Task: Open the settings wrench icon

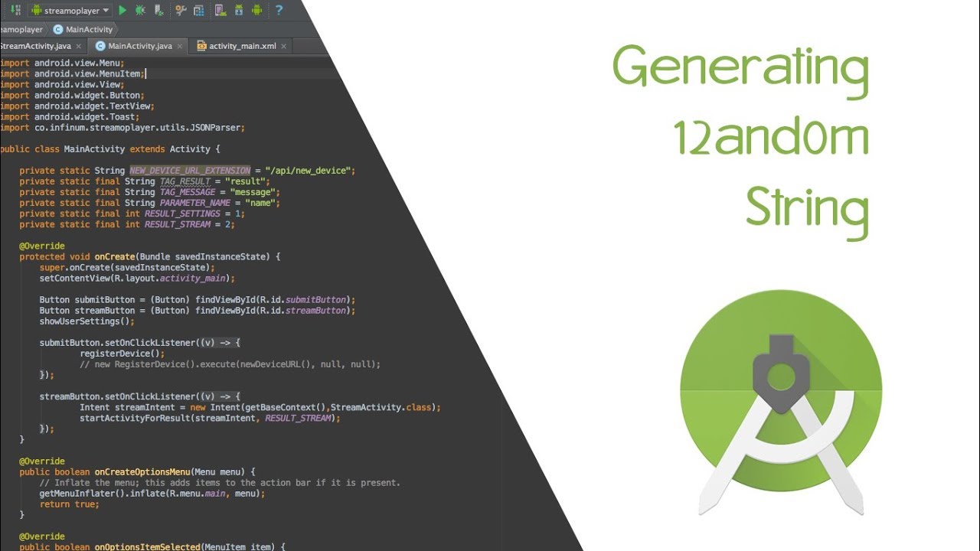Action: (181, 11)
